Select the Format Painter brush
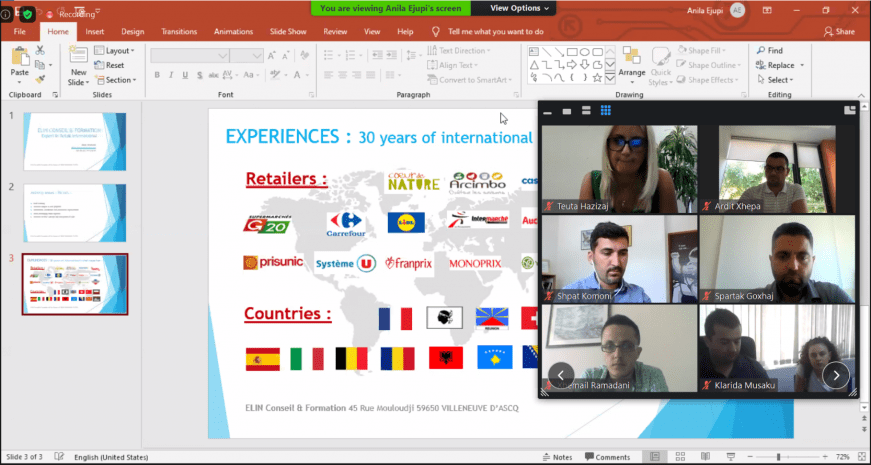The image size is (871, 465). [40, 79]
